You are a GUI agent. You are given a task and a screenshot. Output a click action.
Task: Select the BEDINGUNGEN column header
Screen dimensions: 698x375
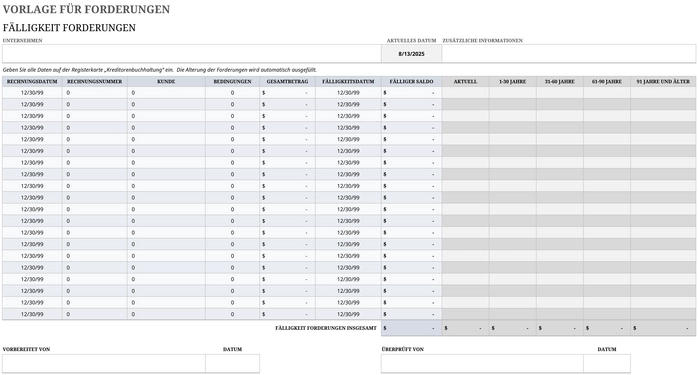(x=232, y=82)
